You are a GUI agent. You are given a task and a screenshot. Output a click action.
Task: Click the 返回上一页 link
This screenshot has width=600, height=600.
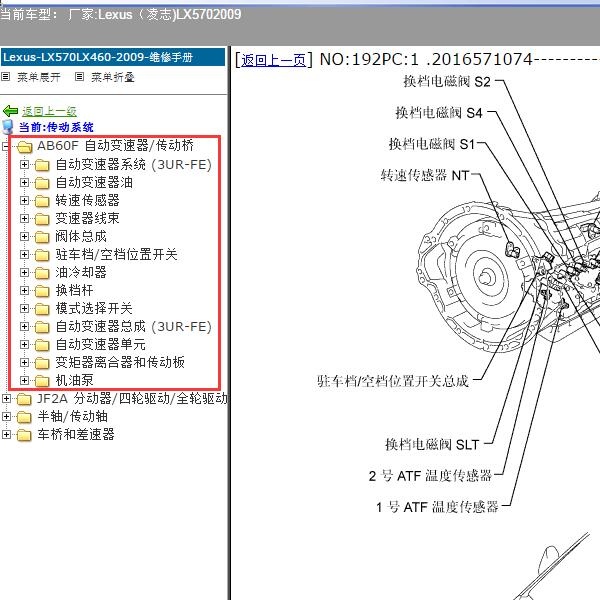273,60
